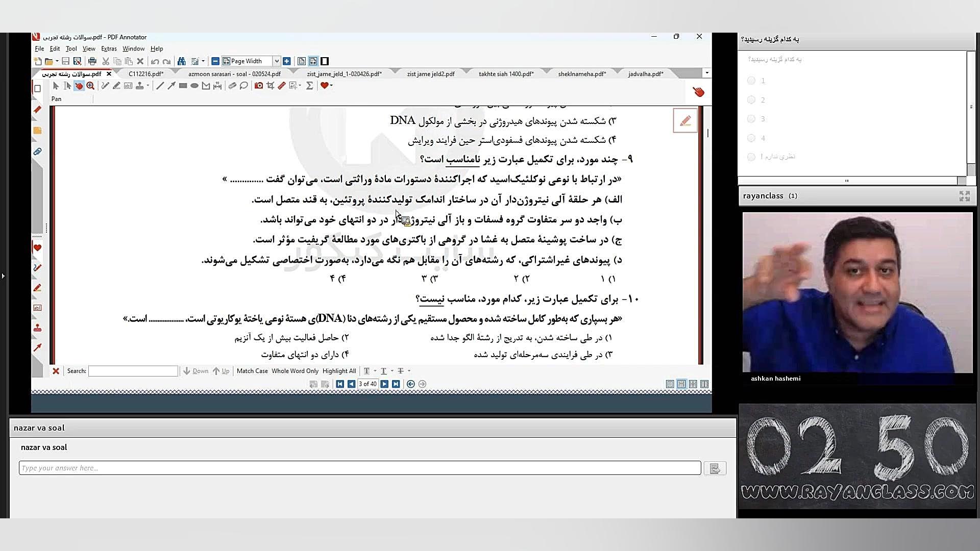The image size is (980, 551).
Task: Click Down search button
Action: click(x=196, y=371)
